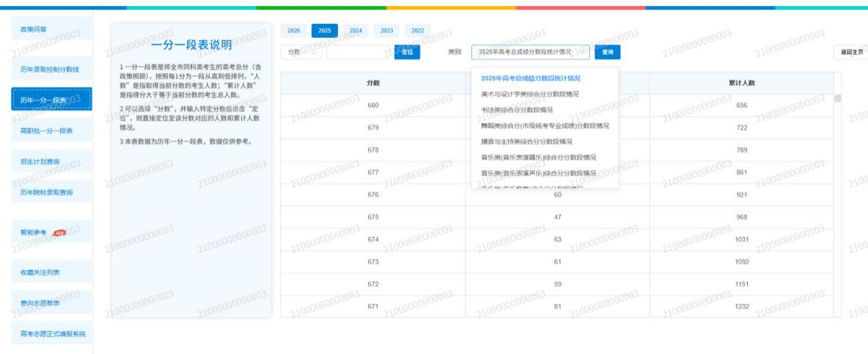The width and height of the screenshot is (868, 354).
Task: Open 政策问答 in the sidebar
Action: coord(52,28)
